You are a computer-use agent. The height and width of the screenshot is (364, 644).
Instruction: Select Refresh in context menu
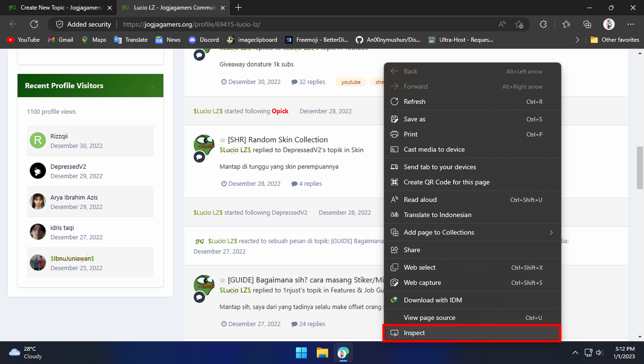472,101
